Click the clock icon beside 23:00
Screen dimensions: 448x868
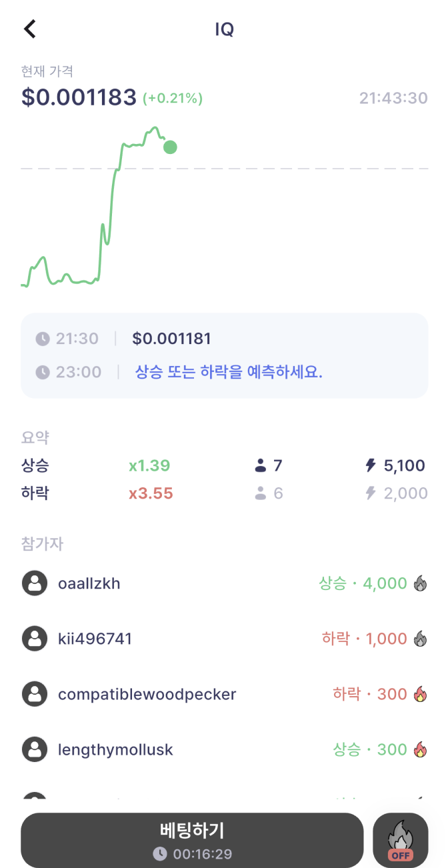pos(43,372)
